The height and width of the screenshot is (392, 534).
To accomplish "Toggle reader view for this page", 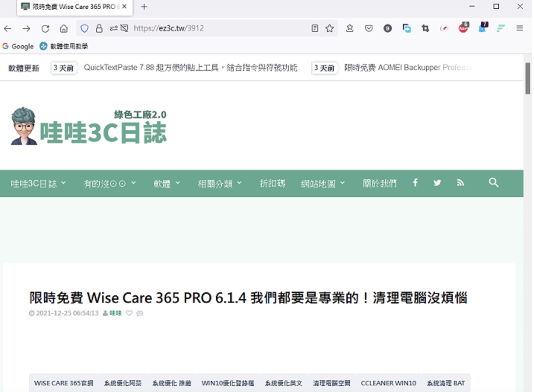I will coord(315,28).
